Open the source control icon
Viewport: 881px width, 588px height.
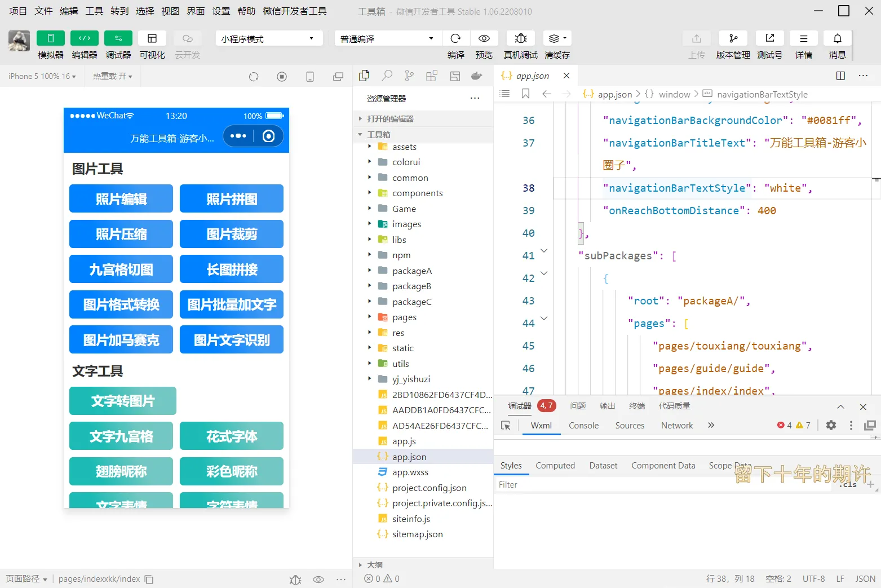[409, 76]
